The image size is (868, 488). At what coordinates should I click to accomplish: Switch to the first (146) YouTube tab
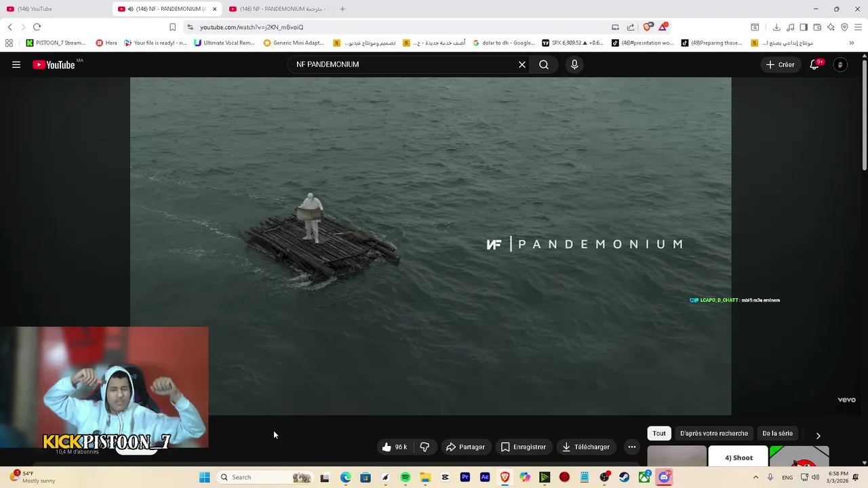pos(56,9)
